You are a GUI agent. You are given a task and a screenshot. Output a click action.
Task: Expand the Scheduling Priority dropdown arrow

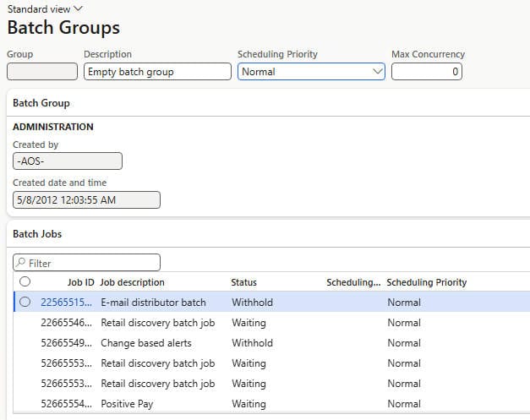click(x=377, y=71)
